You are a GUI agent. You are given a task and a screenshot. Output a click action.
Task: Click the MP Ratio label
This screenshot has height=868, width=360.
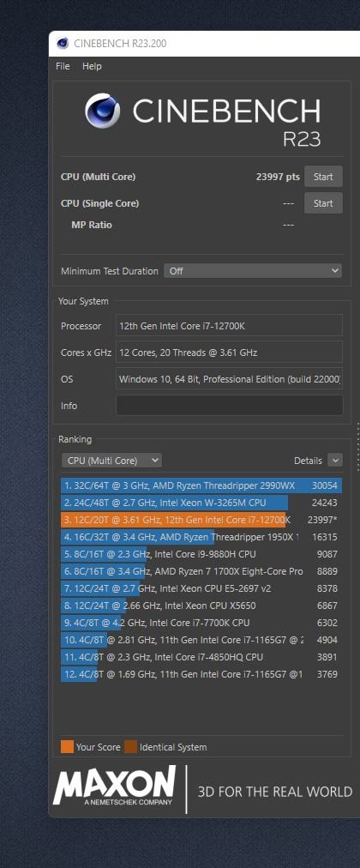(x=92, y=225)
